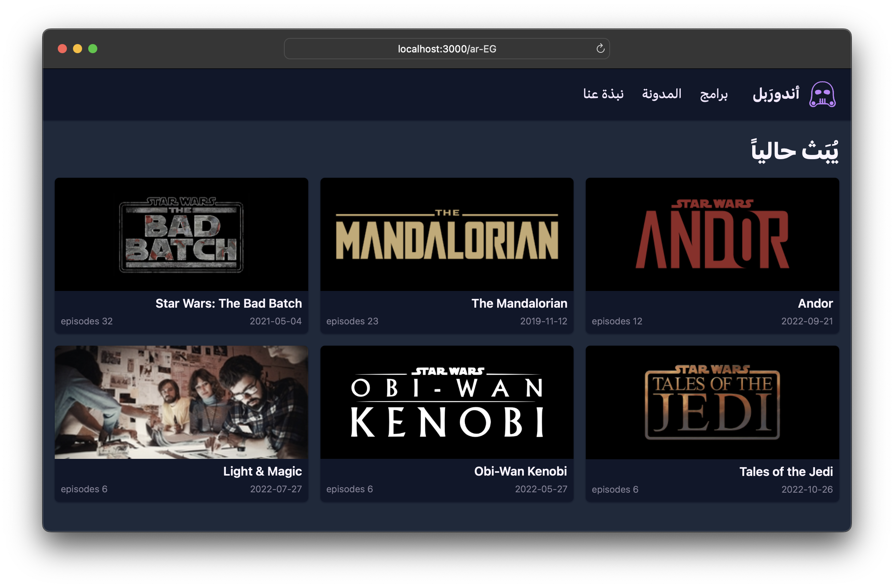Open the Tales of the Jedi poster thumbnail

[x=712, y=402]
